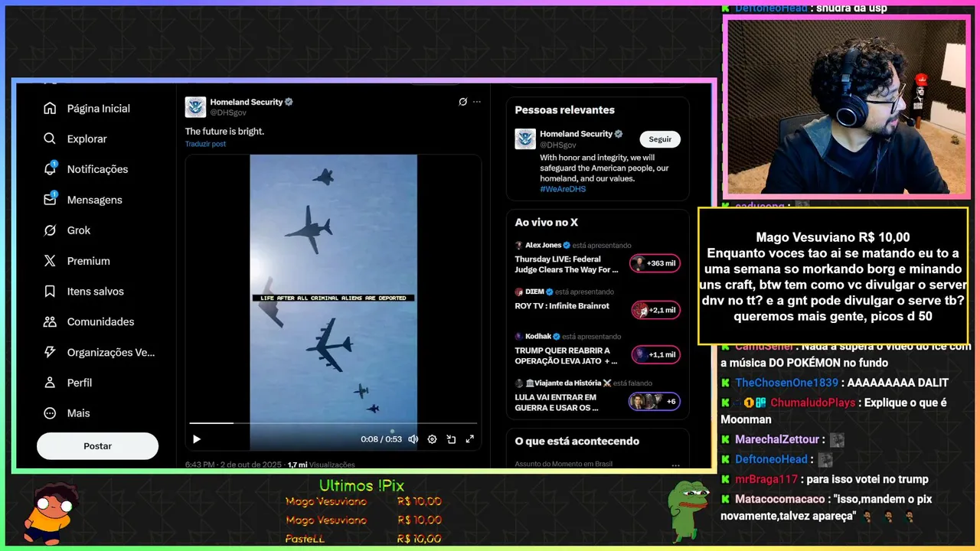Viewport: 980px width, 551px height.
Task: Open the Itens salvos bookmark icon
Action: (x=50, y=292)
